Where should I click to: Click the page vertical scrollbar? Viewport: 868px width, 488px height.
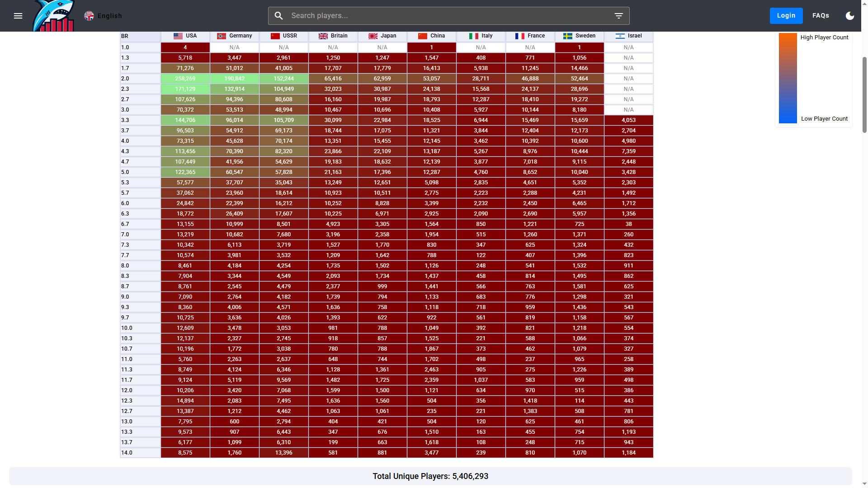coord(864,95)
